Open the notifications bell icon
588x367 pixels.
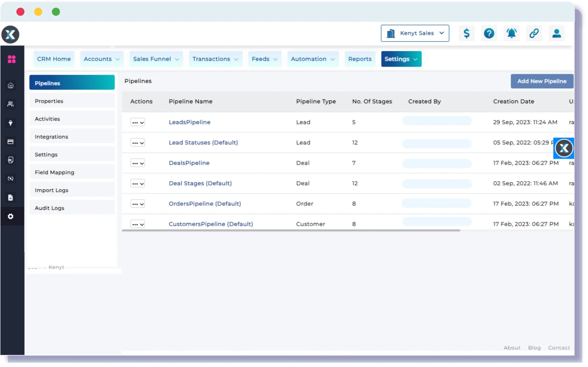tap(512, 33)
